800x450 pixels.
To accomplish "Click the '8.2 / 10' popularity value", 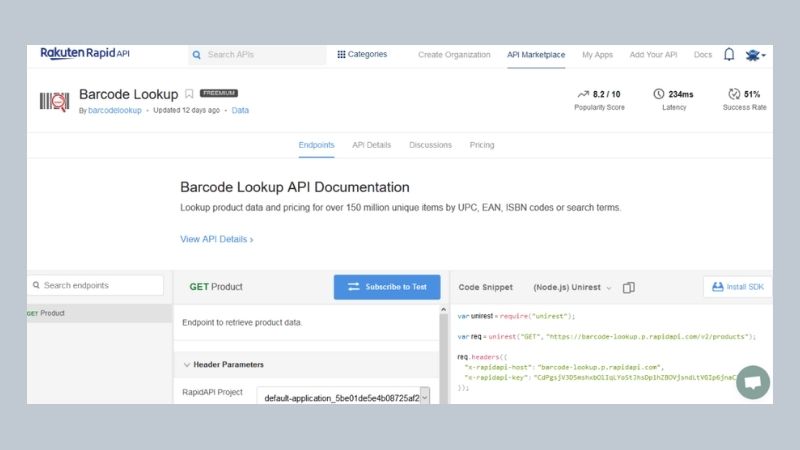I will click(x=607, y=94).
